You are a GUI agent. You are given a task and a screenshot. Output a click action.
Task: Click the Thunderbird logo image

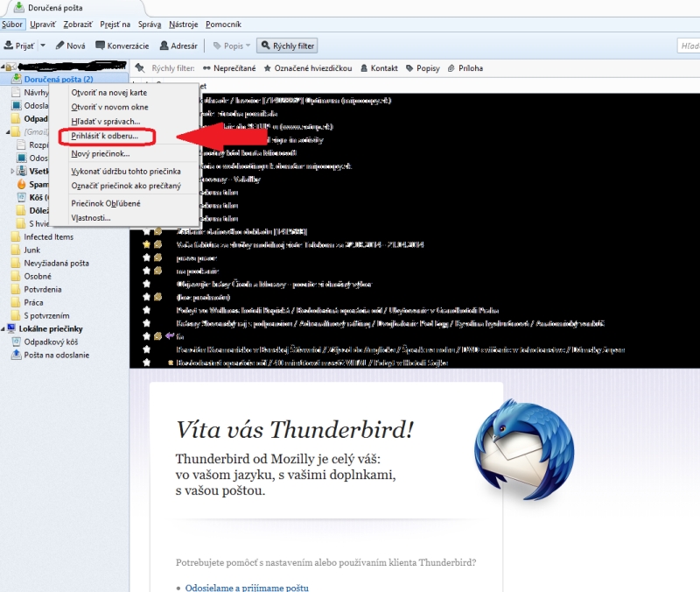tap(524, 449)
